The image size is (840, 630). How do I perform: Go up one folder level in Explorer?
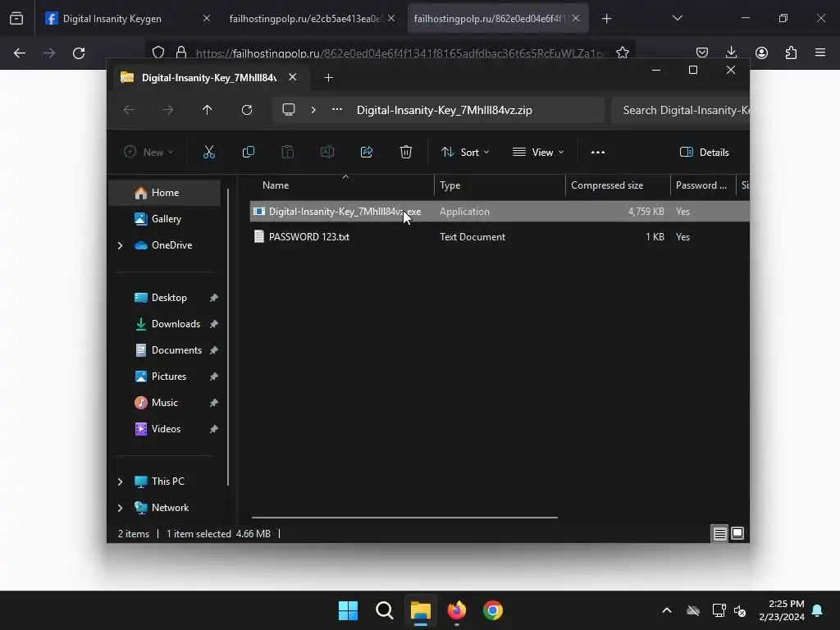pos(208,110)
